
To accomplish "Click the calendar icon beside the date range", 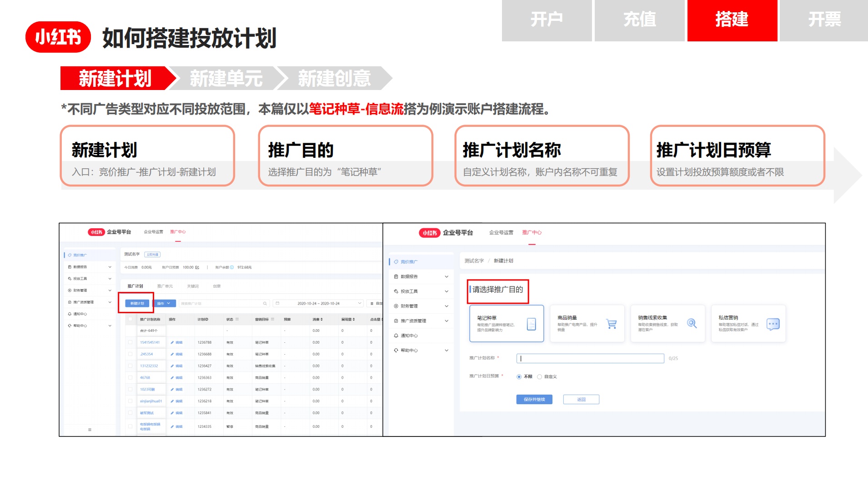I will tap(277, 303).
